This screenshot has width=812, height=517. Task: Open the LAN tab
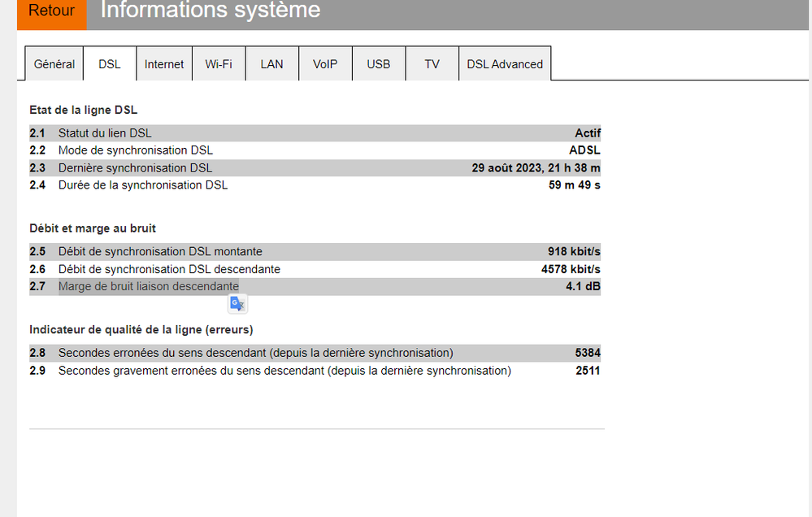[x=271, y=63]
